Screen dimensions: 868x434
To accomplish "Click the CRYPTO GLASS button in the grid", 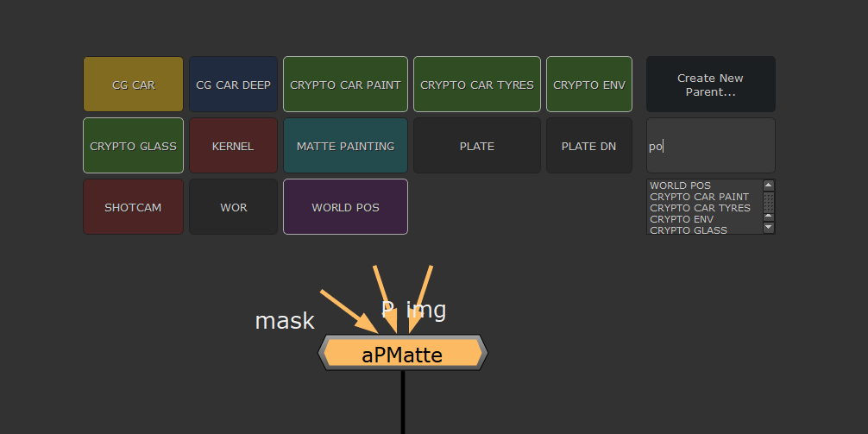I will pyautogui.click(x=133, y=146).
